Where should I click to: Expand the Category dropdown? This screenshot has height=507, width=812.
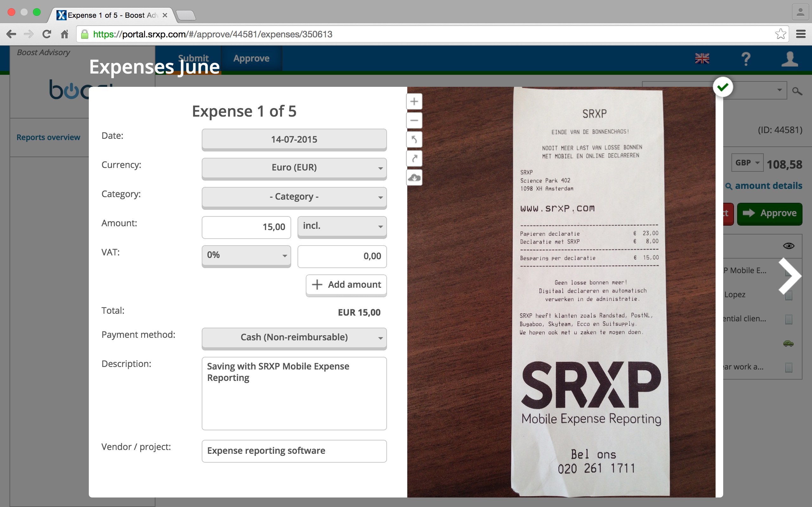tap(294, 197)
